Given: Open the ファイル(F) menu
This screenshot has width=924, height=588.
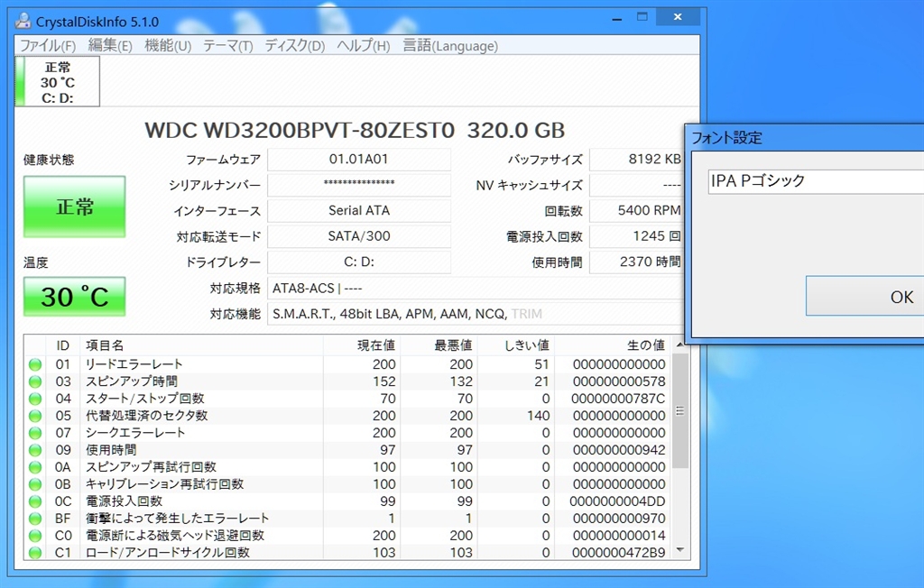Looking at the screenshot, I should tap(48, 46).
